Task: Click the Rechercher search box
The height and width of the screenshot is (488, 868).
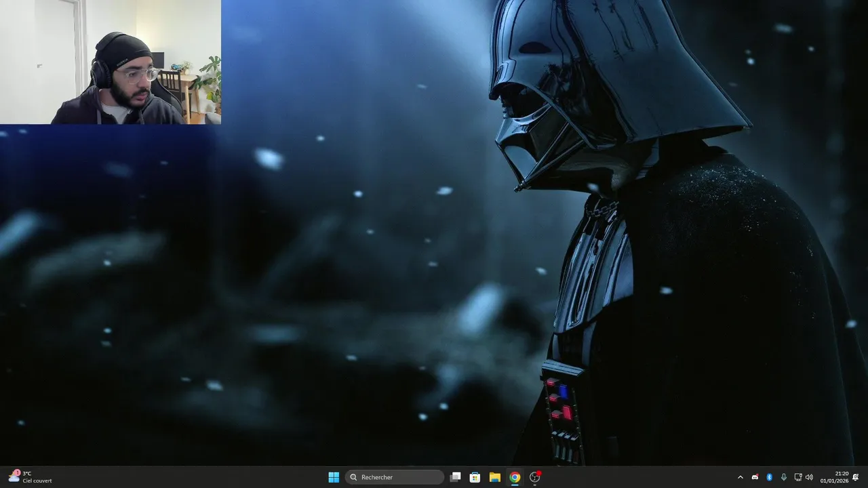Action: tap(395, 477)
